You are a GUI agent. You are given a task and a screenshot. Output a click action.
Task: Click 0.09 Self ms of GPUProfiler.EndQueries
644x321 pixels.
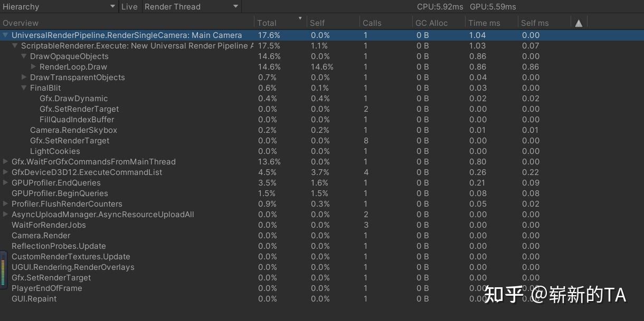coord(531,183)
